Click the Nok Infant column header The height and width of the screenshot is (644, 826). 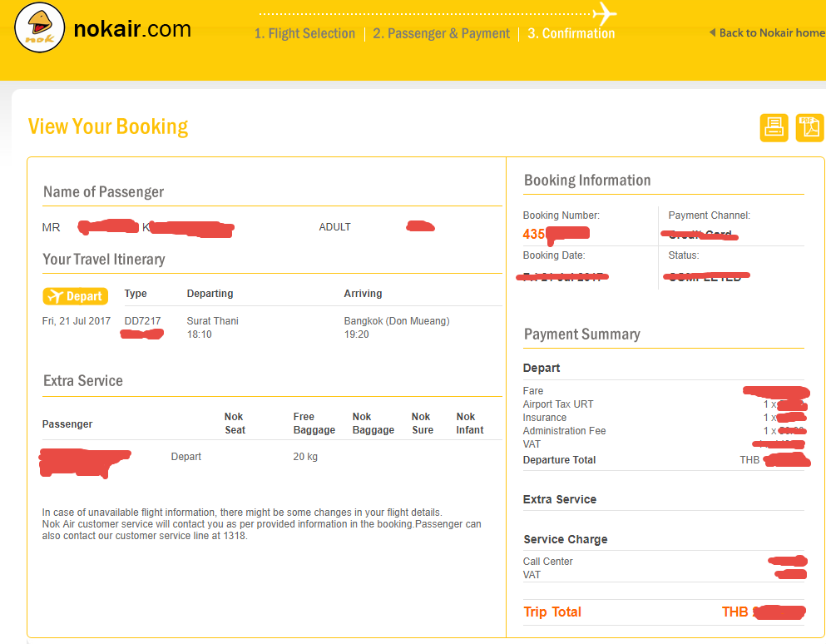point(469,424)
